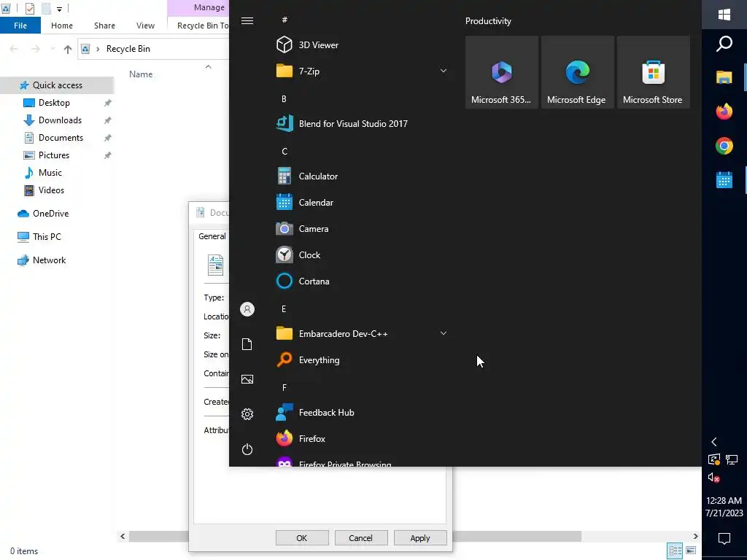Open Feedback Hub
This screenshot has width=747, height=560.
click(362, 413)
